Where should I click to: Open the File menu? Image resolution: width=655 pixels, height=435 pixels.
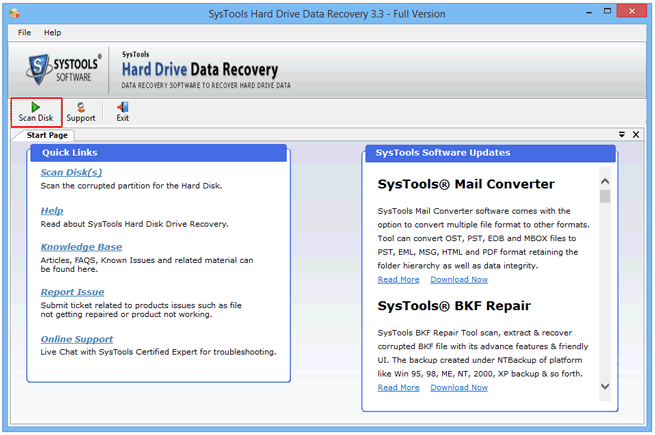pos(24,32)
